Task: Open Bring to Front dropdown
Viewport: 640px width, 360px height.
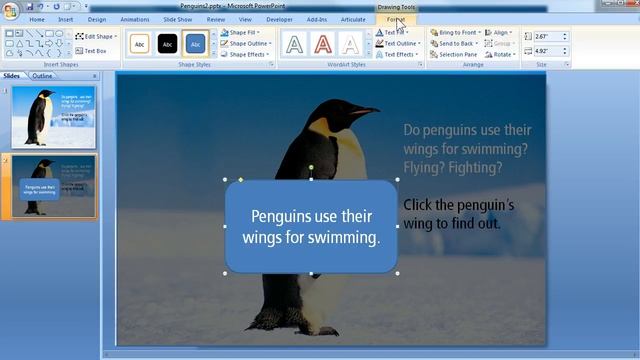Action: (x=456, y=32)
